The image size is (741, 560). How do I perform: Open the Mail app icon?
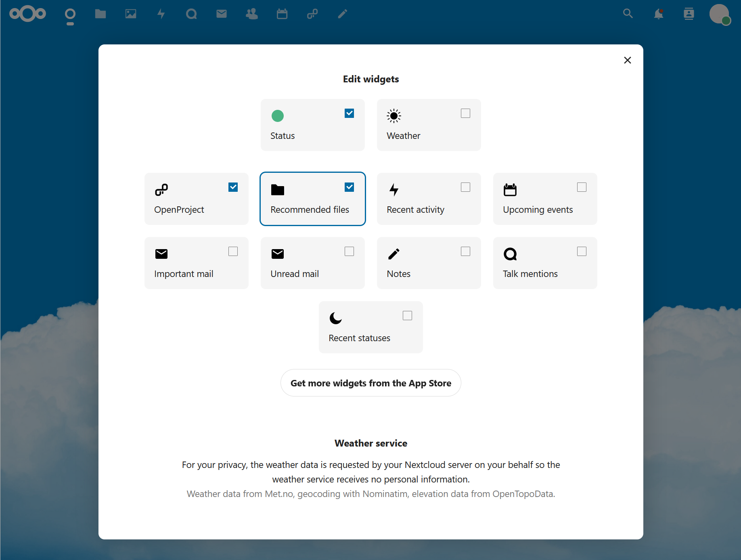click(221, 13)
